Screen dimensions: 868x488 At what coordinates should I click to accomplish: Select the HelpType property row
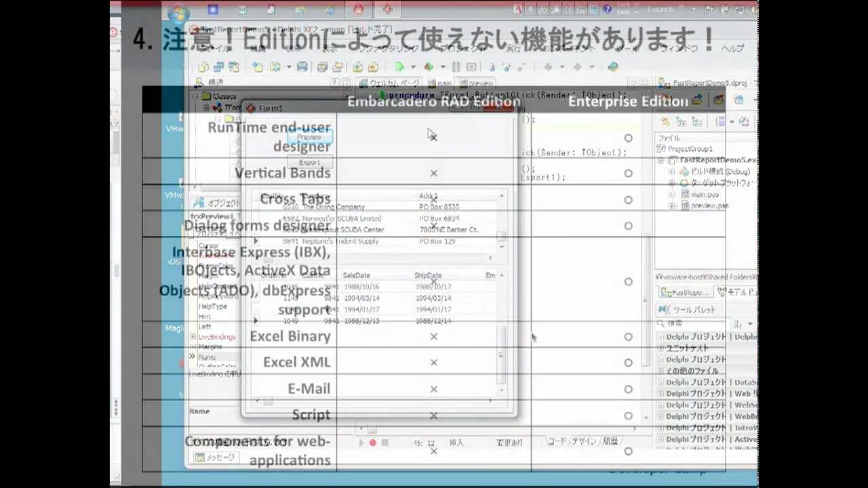[212, 306]
